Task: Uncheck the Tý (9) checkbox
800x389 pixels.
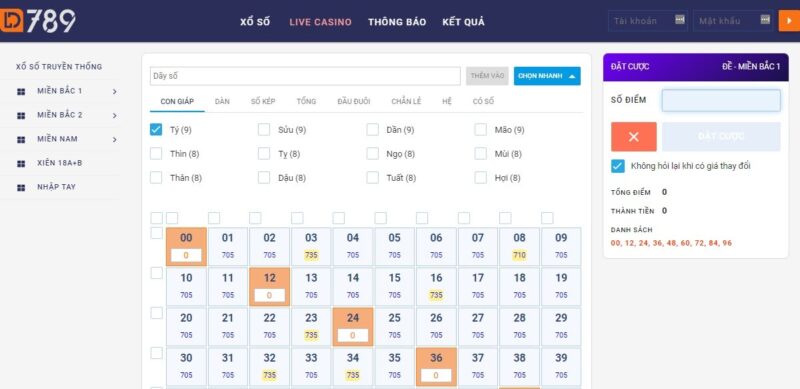Action: coord(156,130)
